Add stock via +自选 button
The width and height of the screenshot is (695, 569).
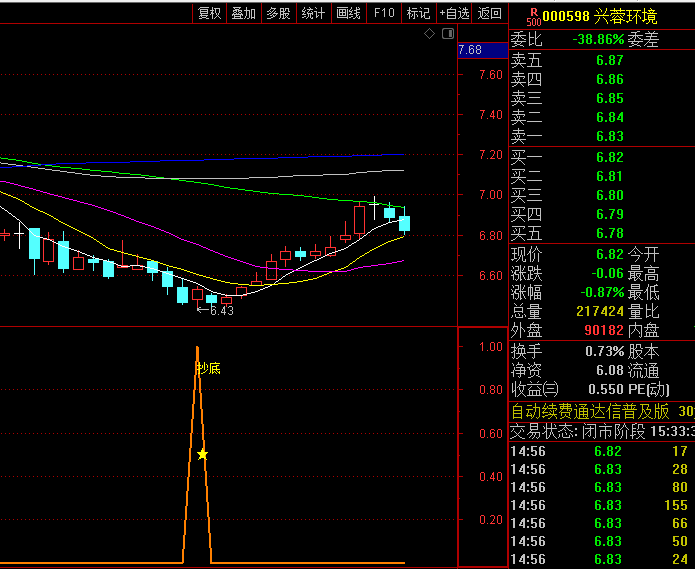[454, 13]
